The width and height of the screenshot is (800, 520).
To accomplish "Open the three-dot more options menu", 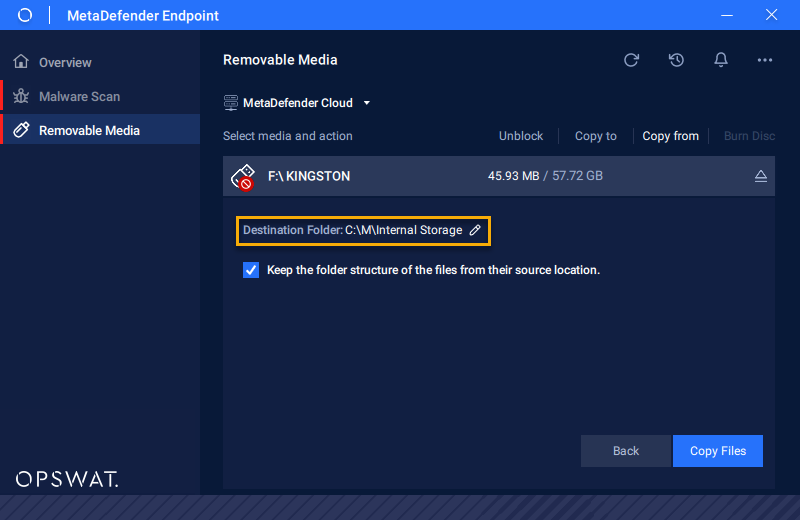I will click(x=764, y=60).
